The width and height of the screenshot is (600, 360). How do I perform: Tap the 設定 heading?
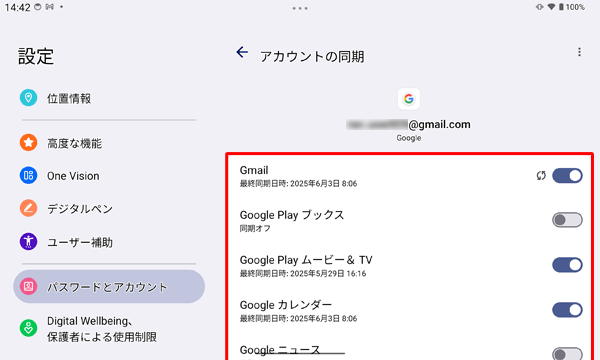36,56
